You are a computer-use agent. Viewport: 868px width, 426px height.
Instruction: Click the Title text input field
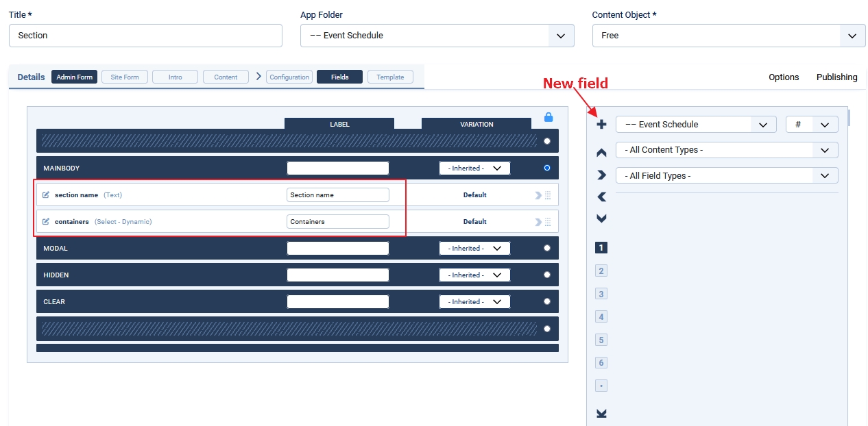145,36
